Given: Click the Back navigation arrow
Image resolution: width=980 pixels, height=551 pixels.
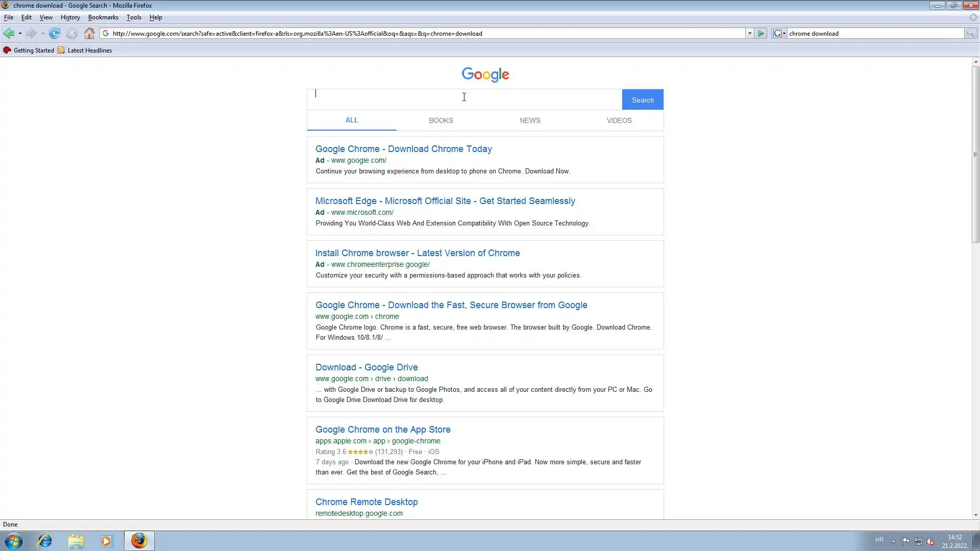Looking at the screenshot, I should tap(9, 34).
